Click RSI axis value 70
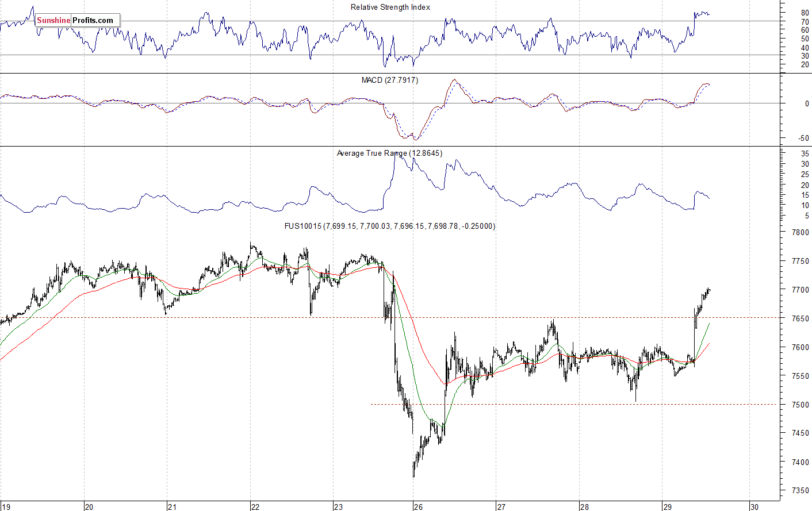The image size is (812, 511). 805,22
